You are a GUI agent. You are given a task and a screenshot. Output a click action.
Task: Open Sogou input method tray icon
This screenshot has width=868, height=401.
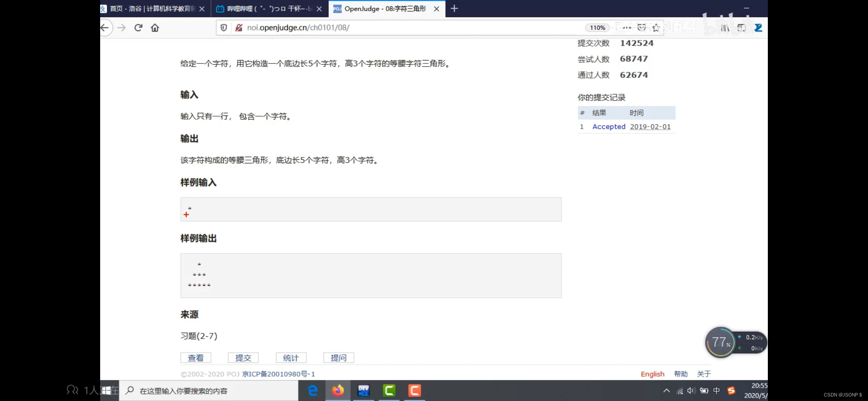731,390
